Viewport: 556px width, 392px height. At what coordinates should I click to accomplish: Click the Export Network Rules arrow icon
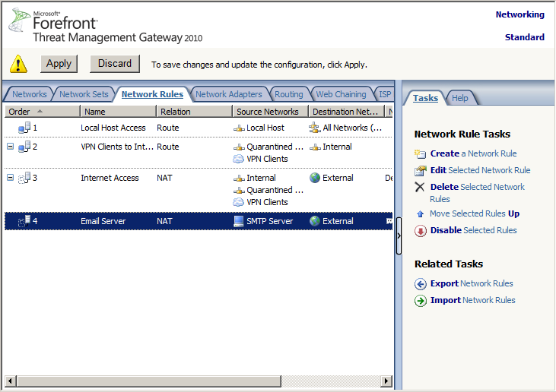click(x=420, y=284)
